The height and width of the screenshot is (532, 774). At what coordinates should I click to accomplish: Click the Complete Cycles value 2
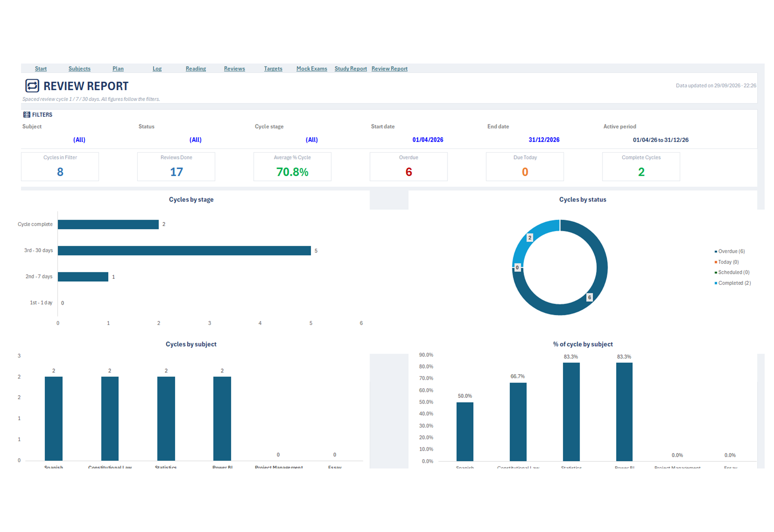641,172
